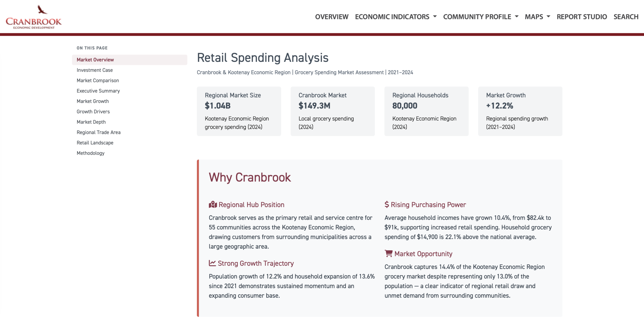This screenshot has width=644, height=320.
Task: Jump to the Investment Case section
Action: pos(95,70)
